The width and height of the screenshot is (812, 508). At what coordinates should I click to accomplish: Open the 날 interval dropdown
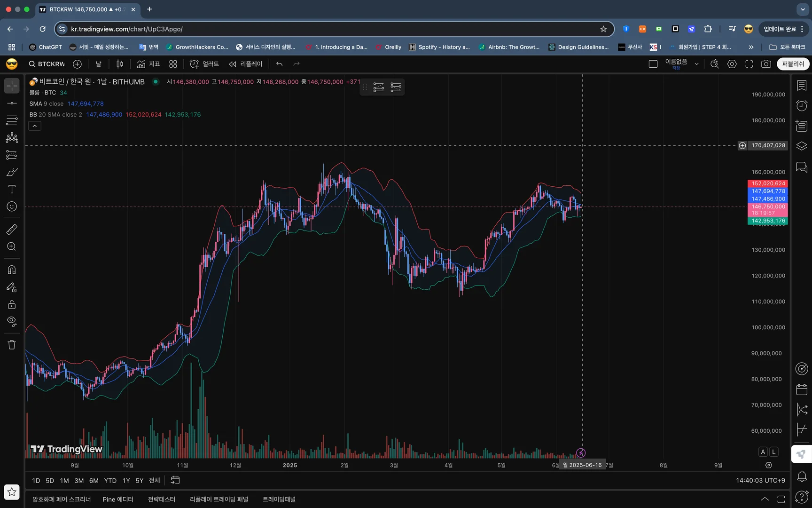click(99, 64)
